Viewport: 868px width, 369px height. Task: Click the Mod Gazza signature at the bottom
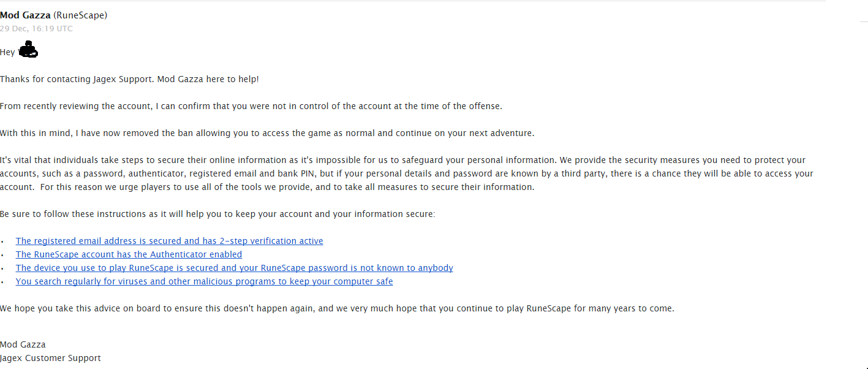(x=23, y=344)
